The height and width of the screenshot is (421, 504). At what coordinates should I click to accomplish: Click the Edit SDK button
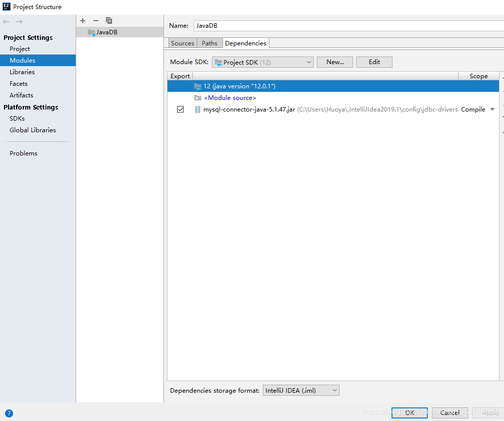[374, 62]
